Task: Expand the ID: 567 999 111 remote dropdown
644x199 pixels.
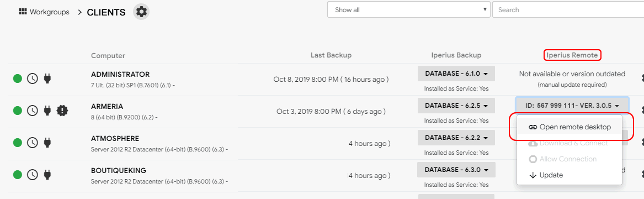Action: tap(572, 106)
